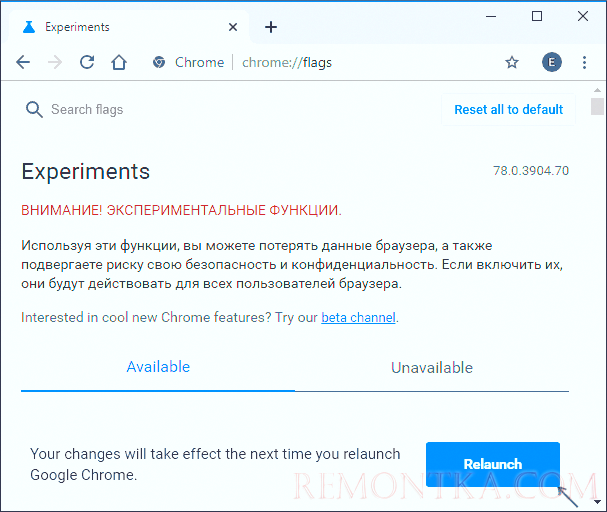607x512 pixels.
Task: Click the Relaunch button
Action: point(493,464)
